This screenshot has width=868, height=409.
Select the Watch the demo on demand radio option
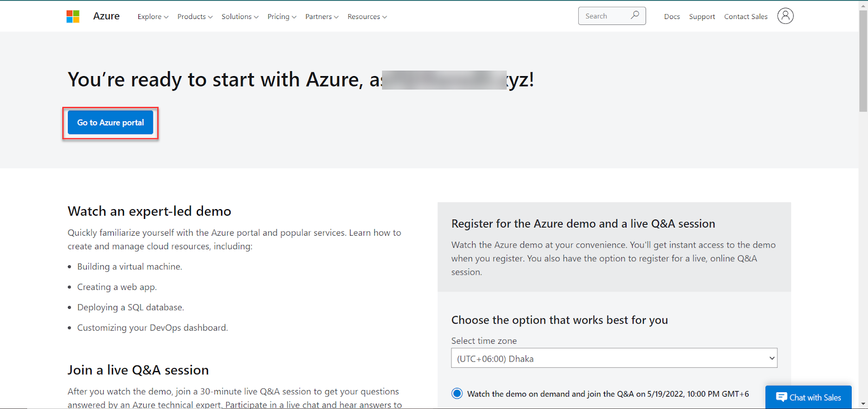[457, 393]
